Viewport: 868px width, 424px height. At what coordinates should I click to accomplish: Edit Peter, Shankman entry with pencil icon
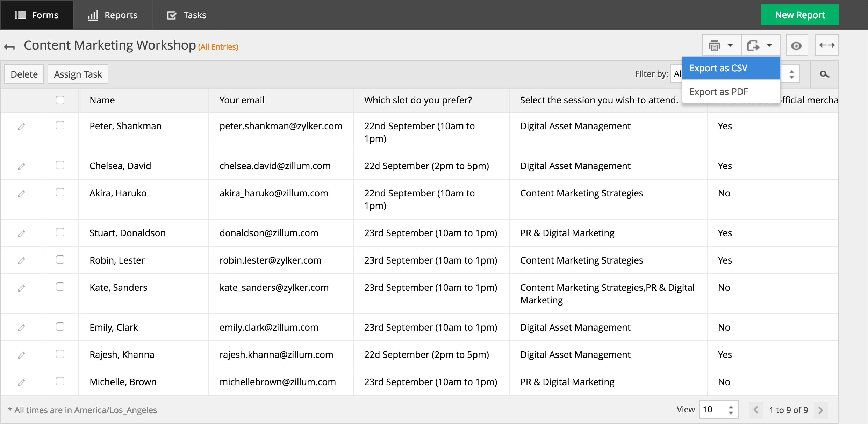[22, 127]
